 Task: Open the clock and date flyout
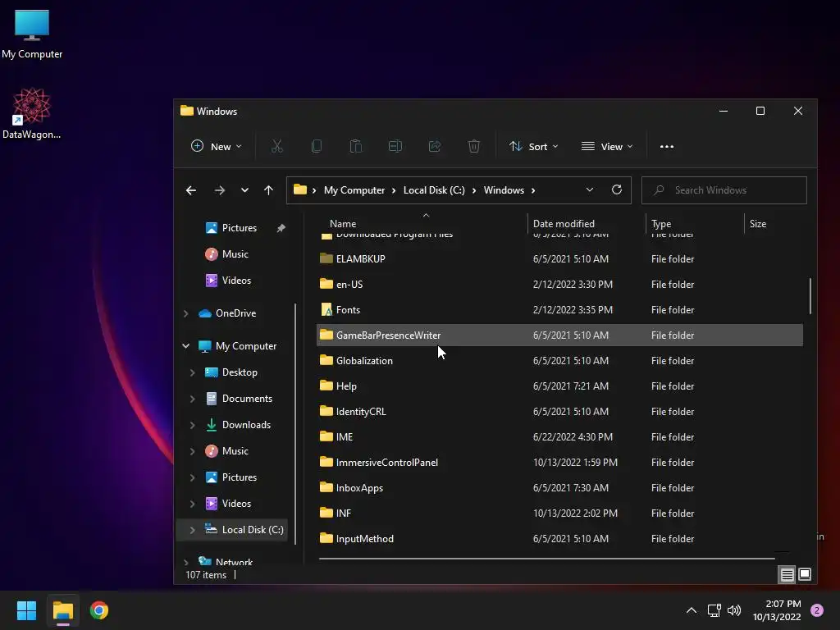777,610
